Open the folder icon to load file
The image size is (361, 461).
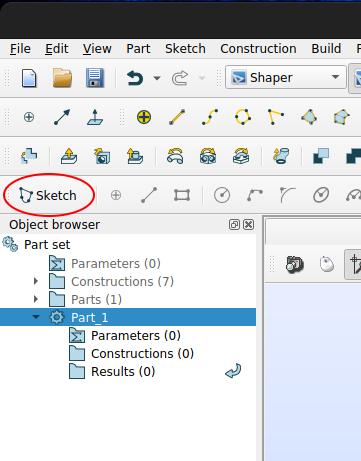[62, 78]
